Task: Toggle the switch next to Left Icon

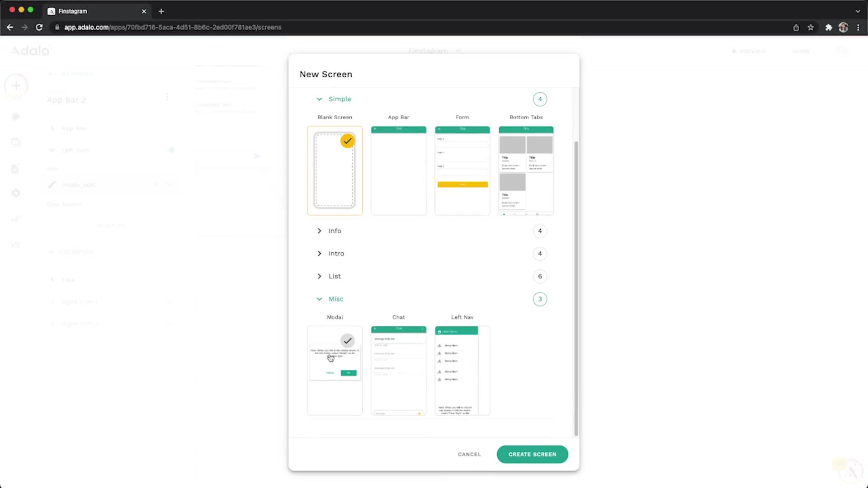Action: [171, 150]
